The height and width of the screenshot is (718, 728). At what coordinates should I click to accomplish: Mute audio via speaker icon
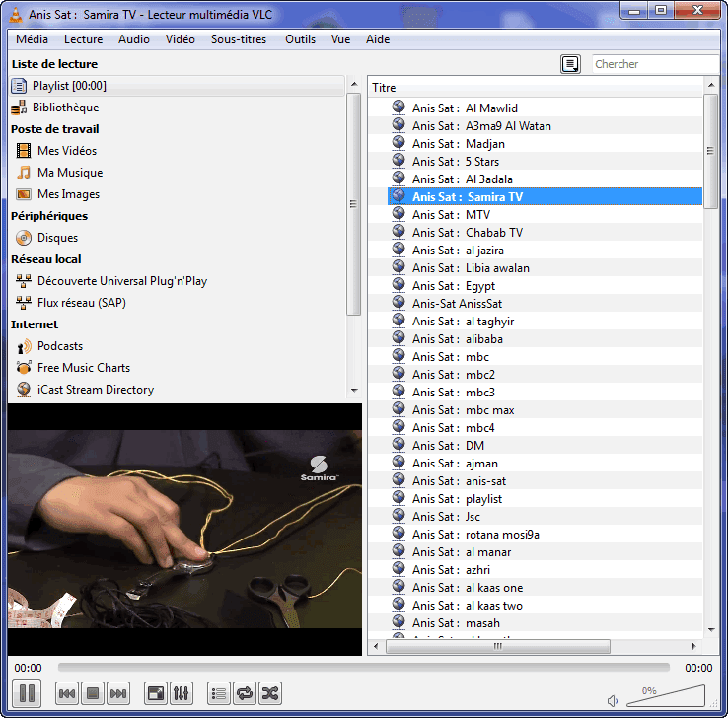tap(613, 700)
